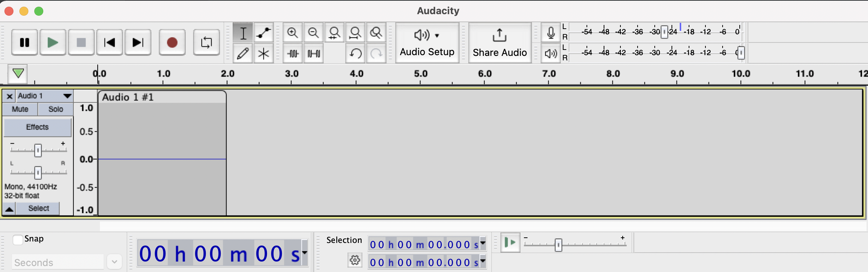Click the Audio 1 #1 clip title

[x=128, y=97]
